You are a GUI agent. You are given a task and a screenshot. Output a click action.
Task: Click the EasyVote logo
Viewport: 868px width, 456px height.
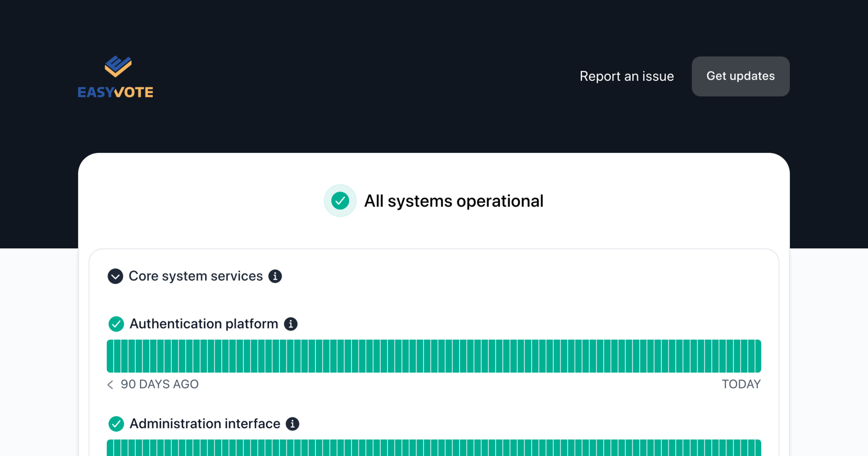tap(115, 77)
